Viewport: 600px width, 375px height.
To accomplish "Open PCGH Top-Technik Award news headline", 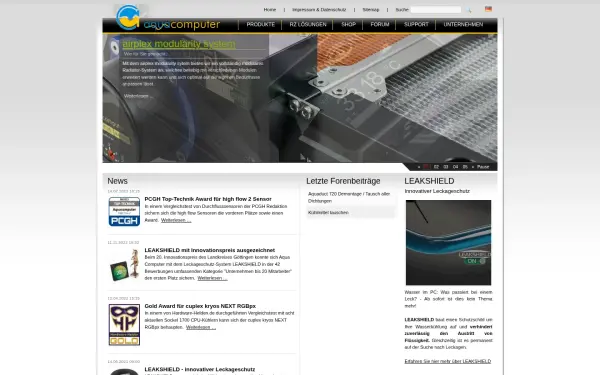I will (208, 199).
